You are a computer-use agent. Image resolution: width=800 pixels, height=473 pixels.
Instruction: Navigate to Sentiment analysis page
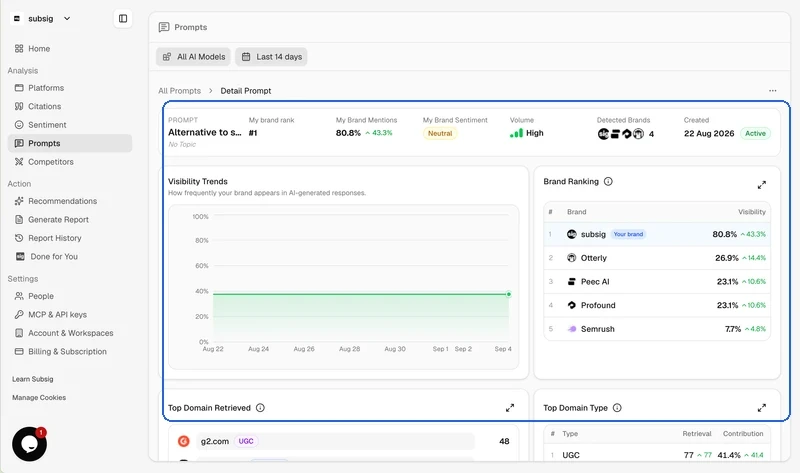click(x=47, y=125)
